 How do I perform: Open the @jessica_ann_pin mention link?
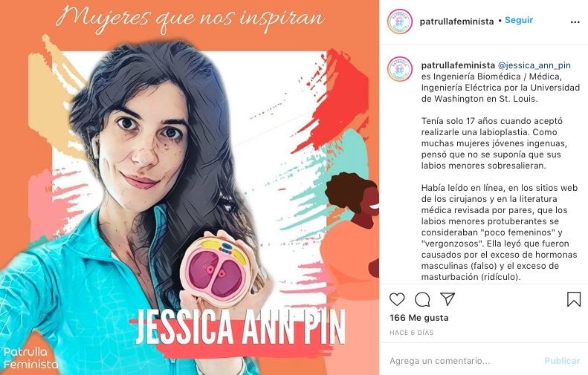534,65
